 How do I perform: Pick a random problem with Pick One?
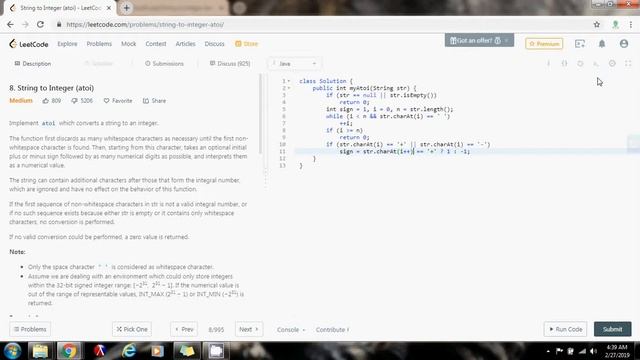(x=132, y=329)
